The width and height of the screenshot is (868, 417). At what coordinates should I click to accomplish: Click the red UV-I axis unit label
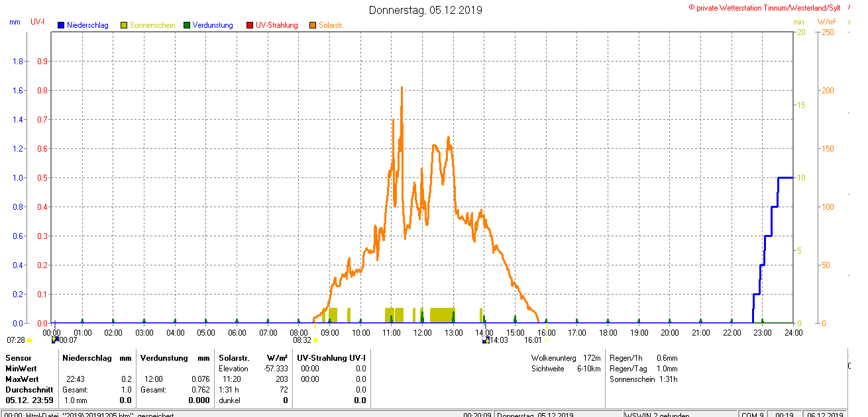click(38, 22)
